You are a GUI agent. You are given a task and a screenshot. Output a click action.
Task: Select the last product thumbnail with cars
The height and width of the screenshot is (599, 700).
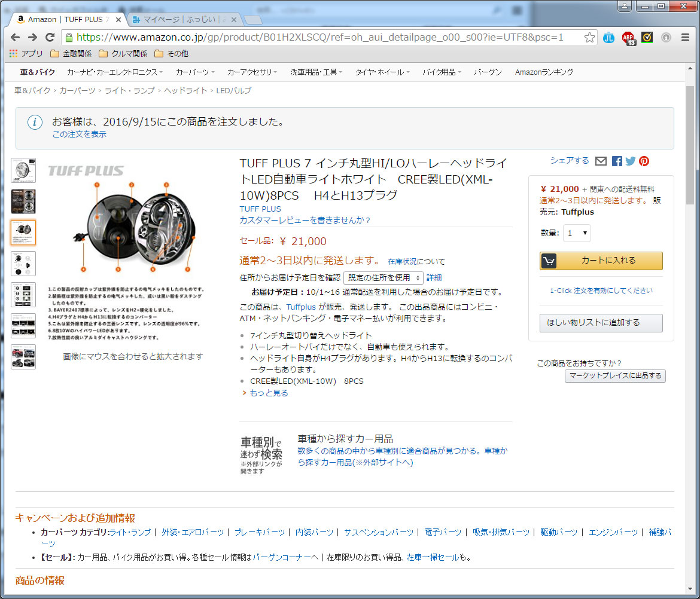[23, 357]
